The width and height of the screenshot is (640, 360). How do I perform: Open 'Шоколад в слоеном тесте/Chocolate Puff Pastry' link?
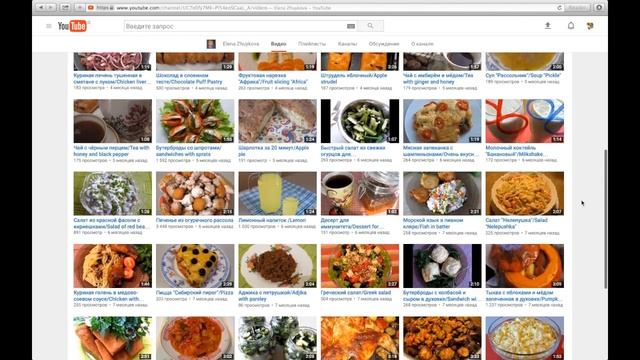click(x=189, y=78)
